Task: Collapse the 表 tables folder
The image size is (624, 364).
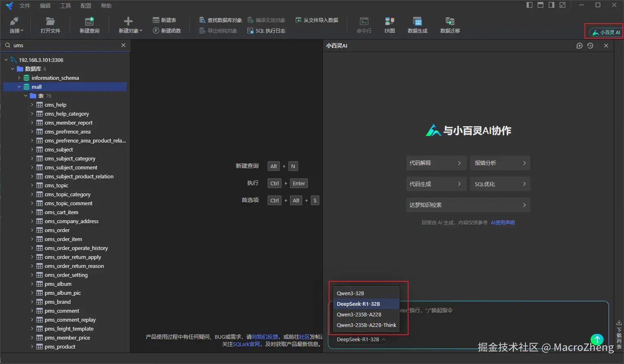Action: coord(26,96)
